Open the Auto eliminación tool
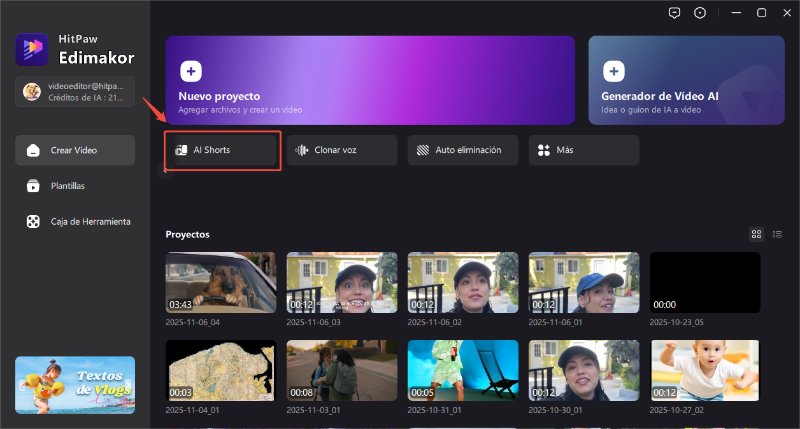The width and height of the screenshot is (800, 429). [x=463, y=150]
